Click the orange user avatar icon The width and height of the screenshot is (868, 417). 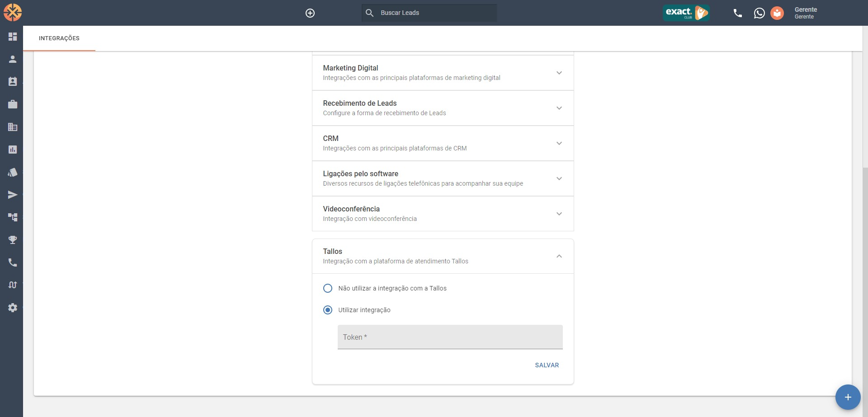777,13
